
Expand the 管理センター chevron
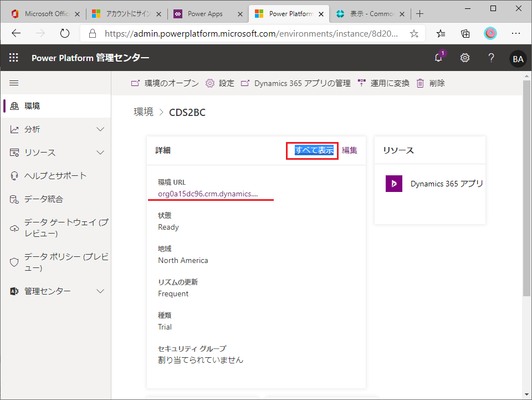[x=100, y=291]
